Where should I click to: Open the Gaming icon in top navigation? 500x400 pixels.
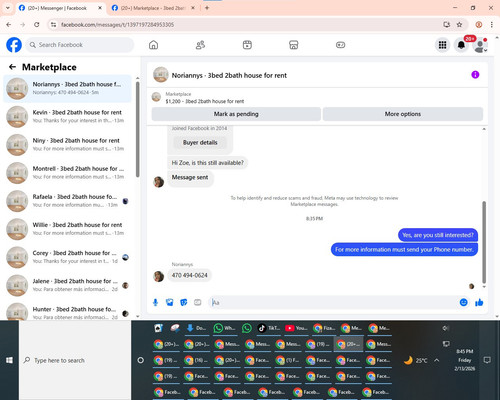click(340, 45)
